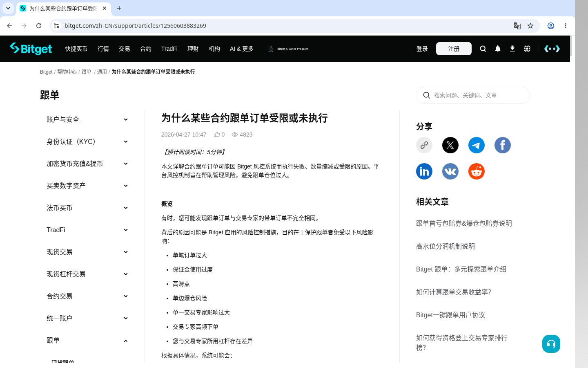Open related article 高水位分润机制说明
Screen dimensions: 588x368
(x=445, y=246)
